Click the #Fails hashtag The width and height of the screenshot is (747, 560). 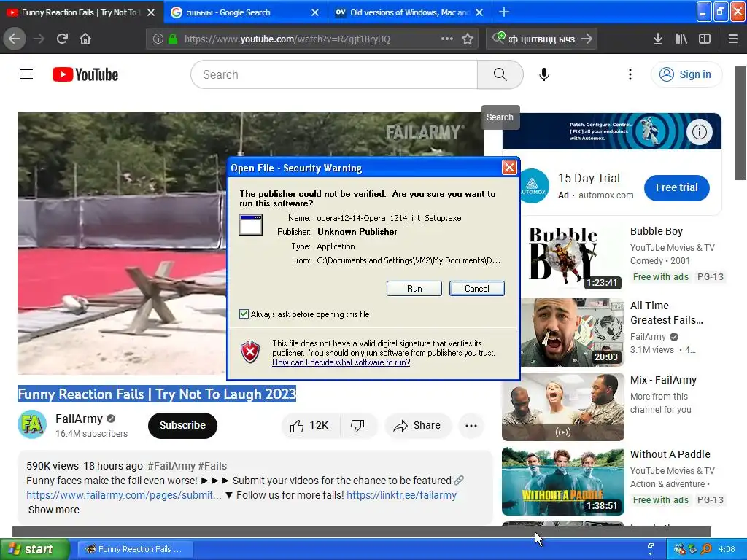click(212, 466)
